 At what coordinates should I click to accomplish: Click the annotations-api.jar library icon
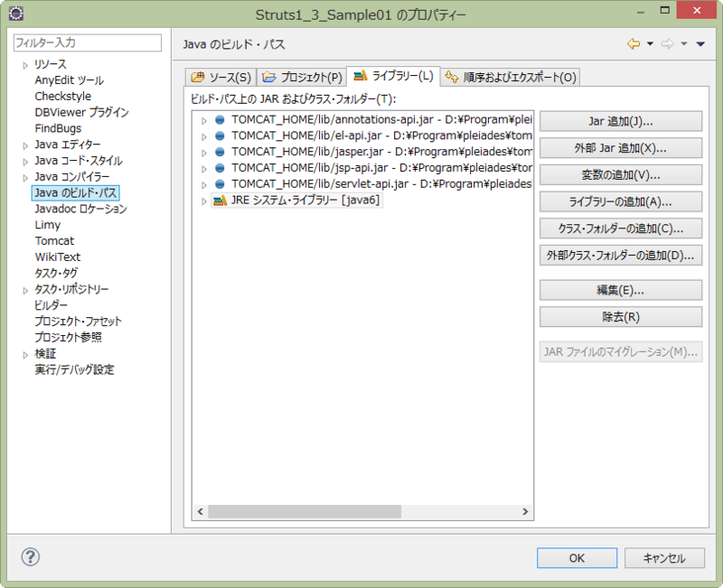pyautogui.click(x=220, y=120)
